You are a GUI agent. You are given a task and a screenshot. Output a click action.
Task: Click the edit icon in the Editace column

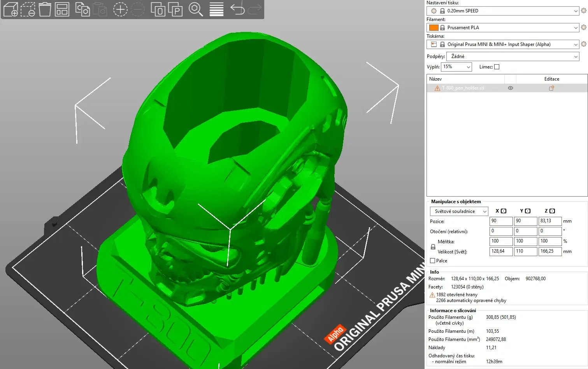[x=551, y=88]
